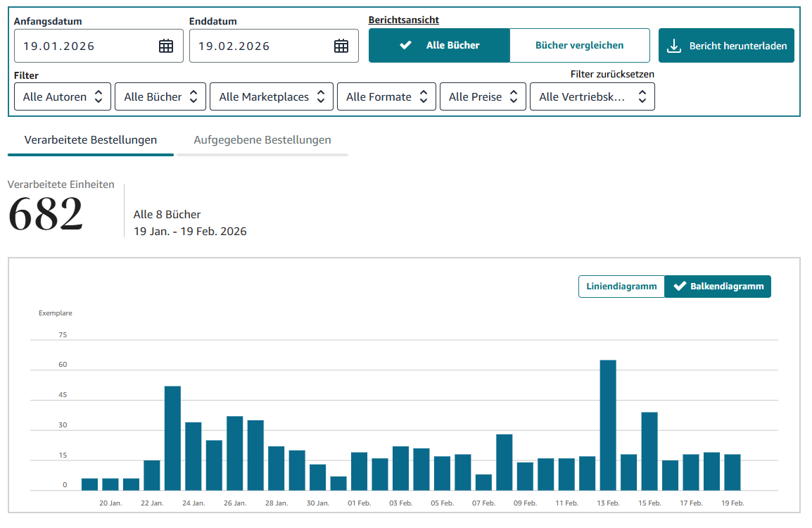
Task: Click the 15 Feb. chart bar
Action: pos(649,451)
